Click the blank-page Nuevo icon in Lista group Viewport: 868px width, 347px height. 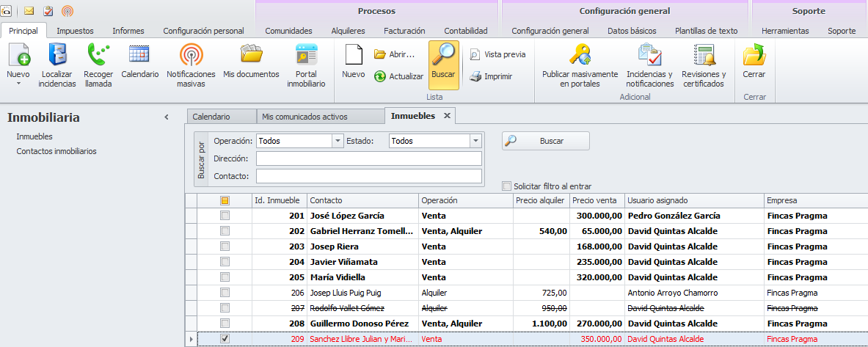(x=353, y=55)
